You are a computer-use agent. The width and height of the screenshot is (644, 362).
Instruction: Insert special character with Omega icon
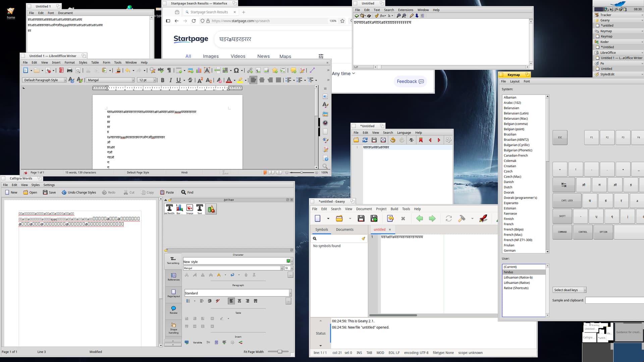pos(236,70)
